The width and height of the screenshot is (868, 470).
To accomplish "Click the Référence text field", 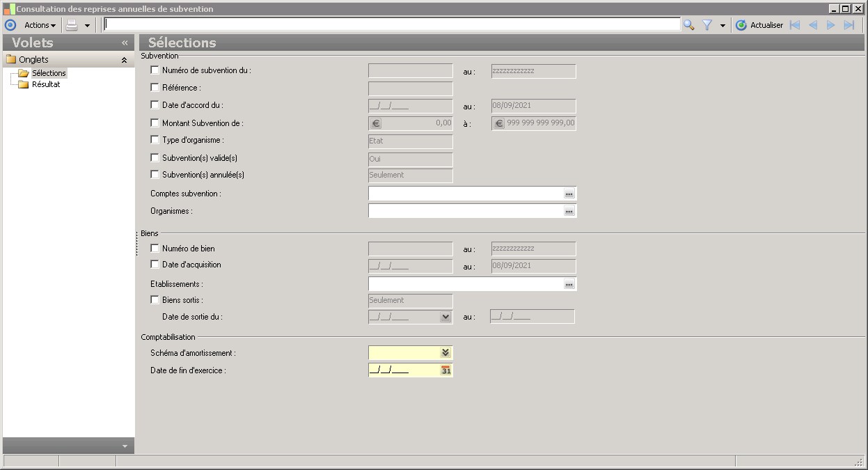I will click(410, 88).
